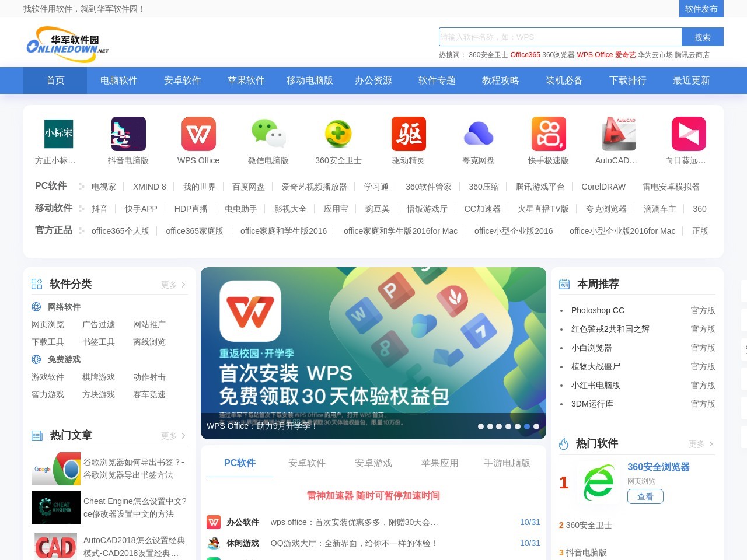Screen dimensions: 747x560
Task: Click the 免费游戏 globe icon
Action: click(x=36, y=359)
